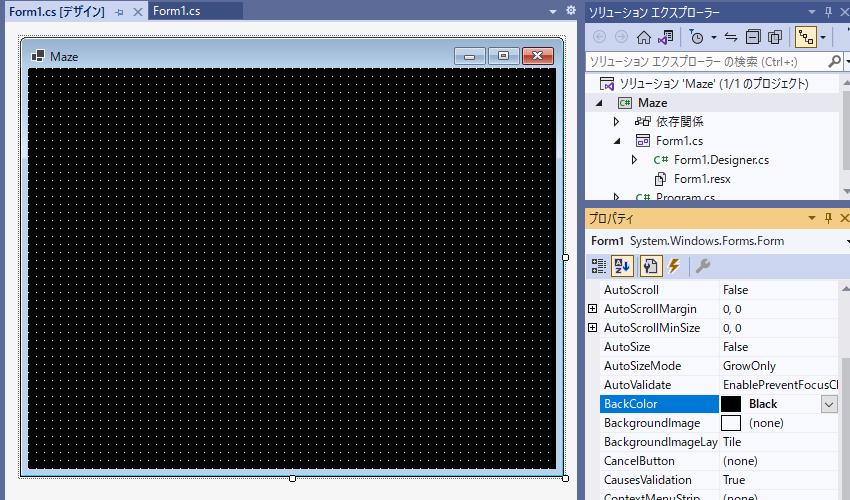The height and width of the screenshot is (500, 850).
Task: Collapse the Maze project node
Action: pos(599,102)
